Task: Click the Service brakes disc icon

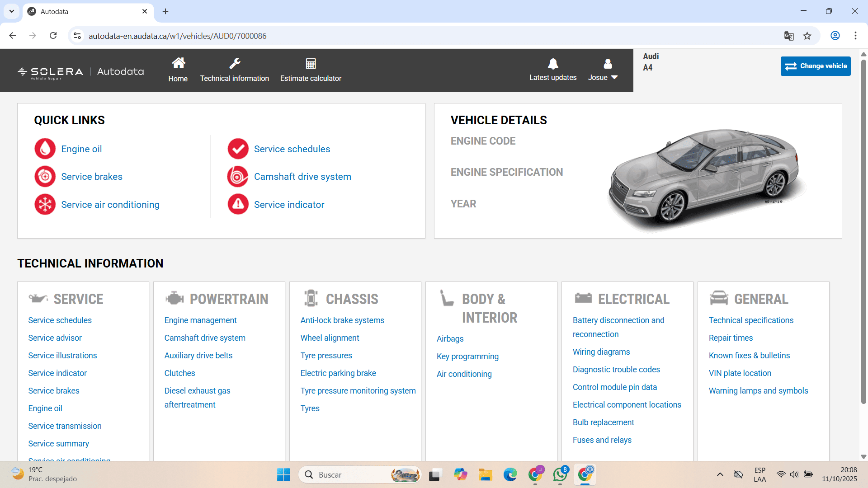Action: (x=45, y=177)
